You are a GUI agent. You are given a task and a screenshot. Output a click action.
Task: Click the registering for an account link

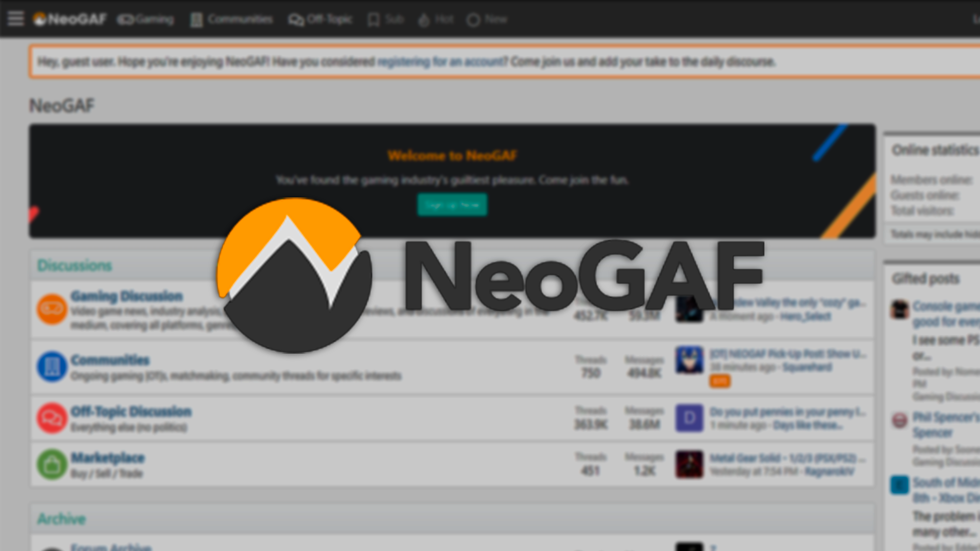(441, 62)
